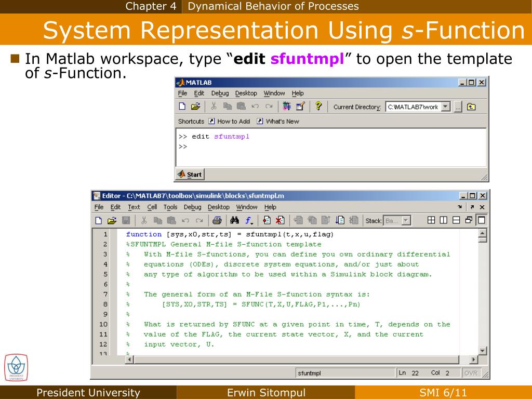Select tile layout icon in Editor
Viewport: 532px width, 399px height.
click(x=431, y=220)
